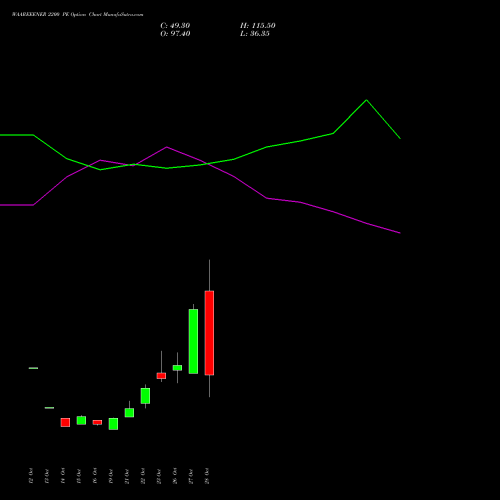Click the green indicator line's peak

point(366,100)
